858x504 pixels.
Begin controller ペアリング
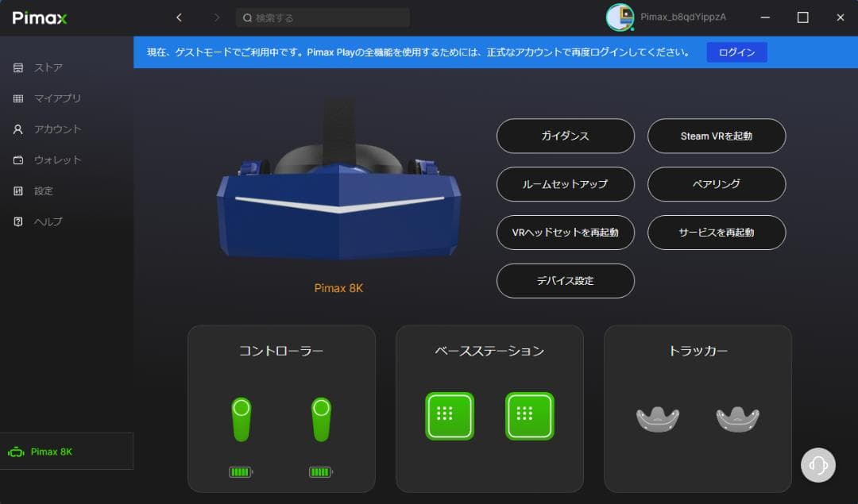pyautogui.click(x=717, y=184)
